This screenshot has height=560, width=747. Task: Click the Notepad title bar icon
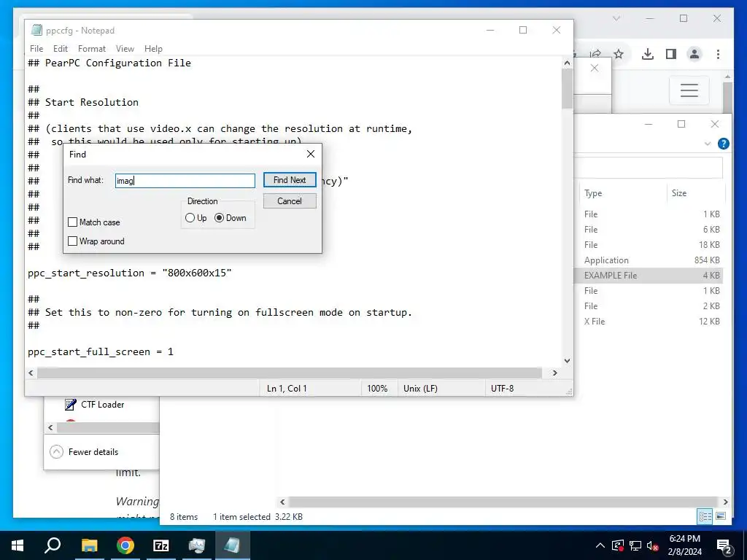click(36, 30)
